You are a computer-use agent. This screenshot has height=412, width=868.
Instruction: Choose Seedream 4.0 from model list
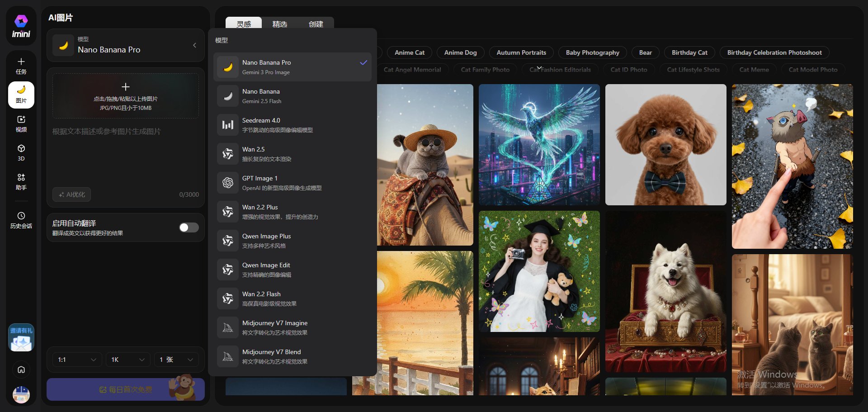click(x=292, y=125)
